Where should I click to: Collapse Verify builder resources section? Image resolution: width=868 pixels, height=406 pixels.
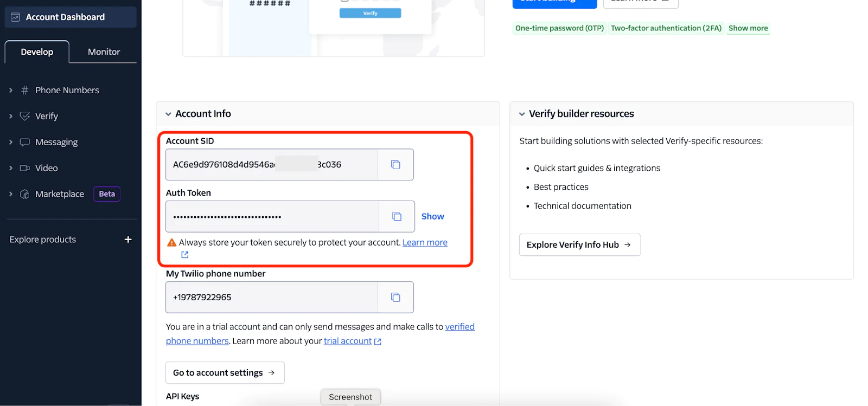[522, 114]
